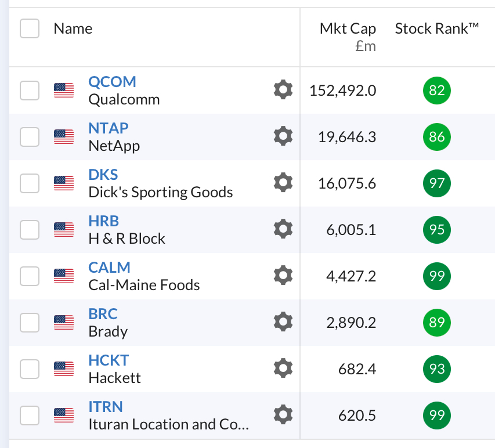
Task: Click the US flag beside HRB
Action: (x=64, y=230)
